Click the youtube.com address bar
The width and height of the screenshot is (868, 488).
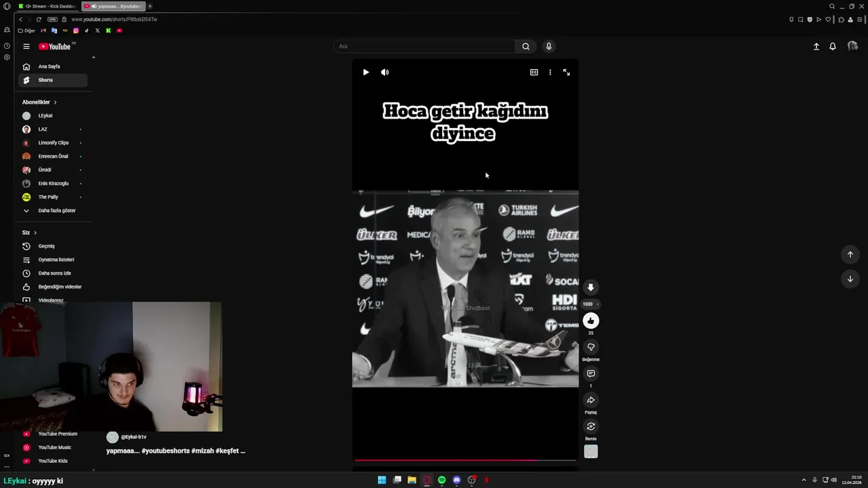[114, 20]
